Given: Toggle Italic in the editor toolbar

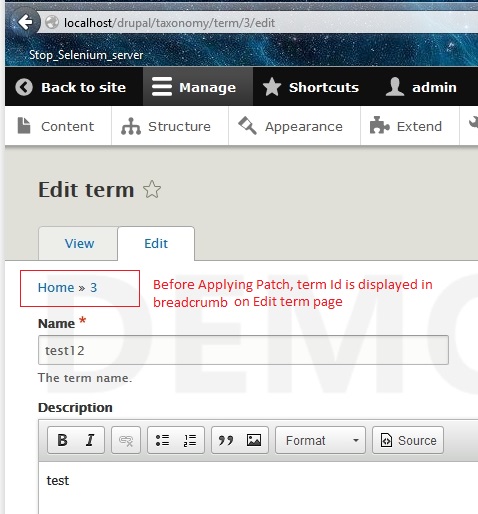Looking at the screenshot, I should tap(90, 440).
